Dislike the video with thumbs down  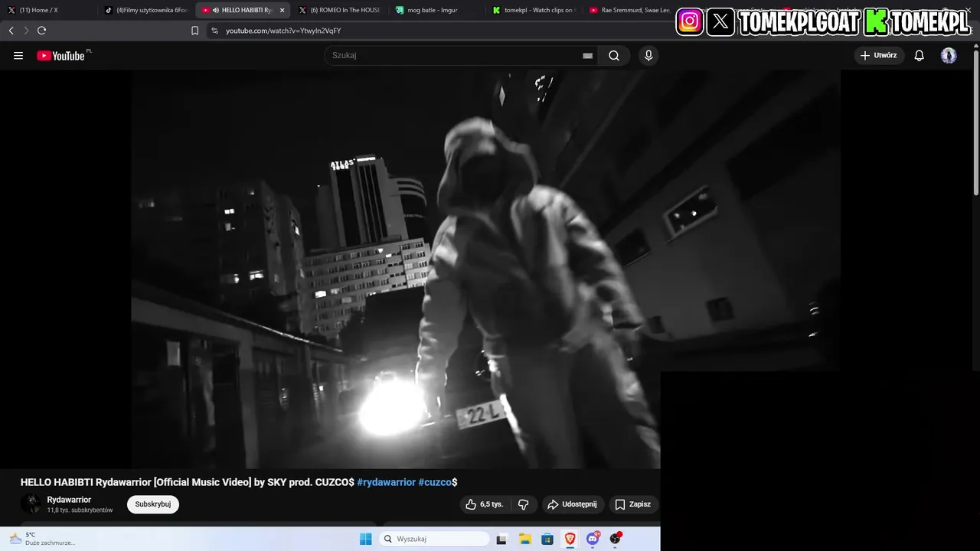(524, 504)
